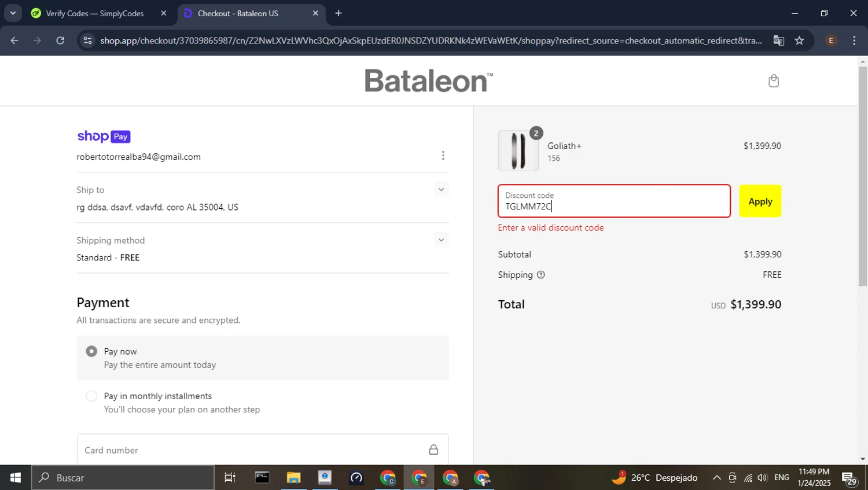This screenshot has width=868, height=490.
Task: Apply the discount code
Action: (760, 201)
